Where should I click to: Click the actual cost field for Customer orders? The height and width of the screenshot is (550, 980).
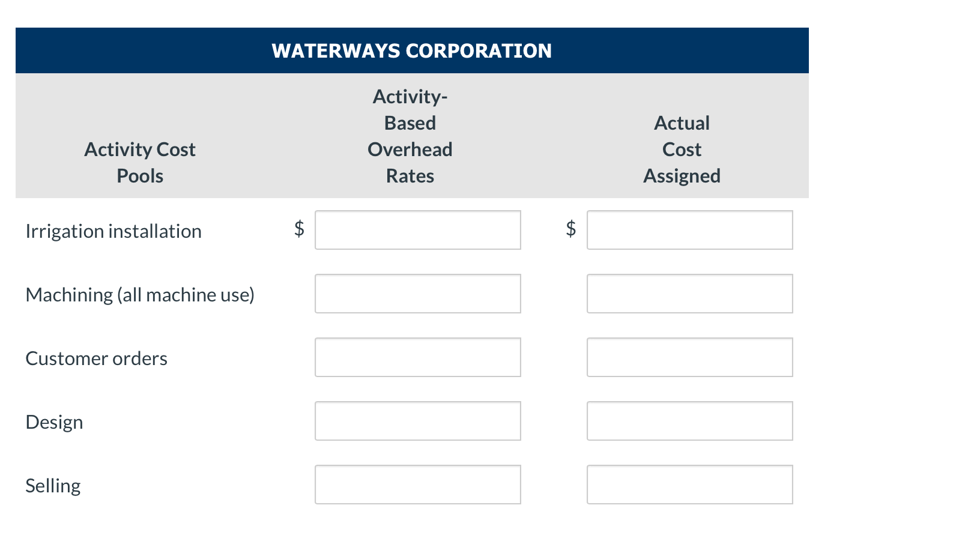point(689,357)
